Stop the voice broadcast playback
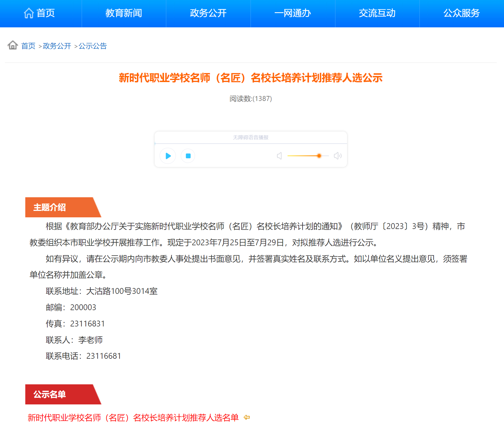Screen dimensions: 504x437 pos(188,156)
